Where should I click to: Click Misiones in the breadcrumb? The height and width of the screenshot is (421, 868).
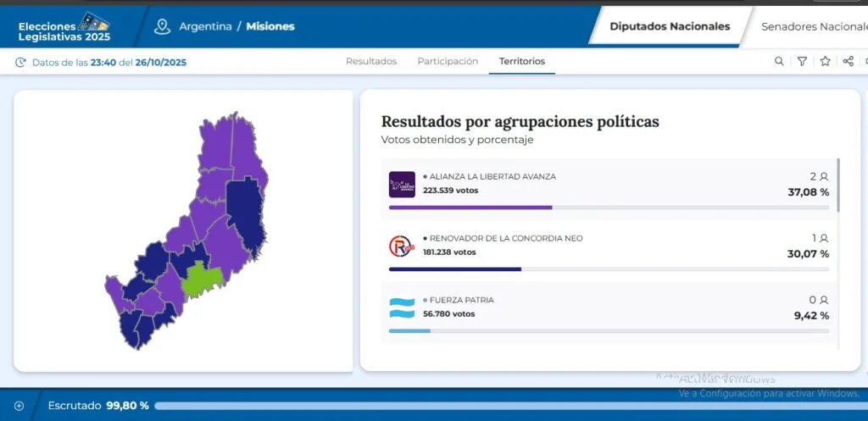tap(270, 26)
